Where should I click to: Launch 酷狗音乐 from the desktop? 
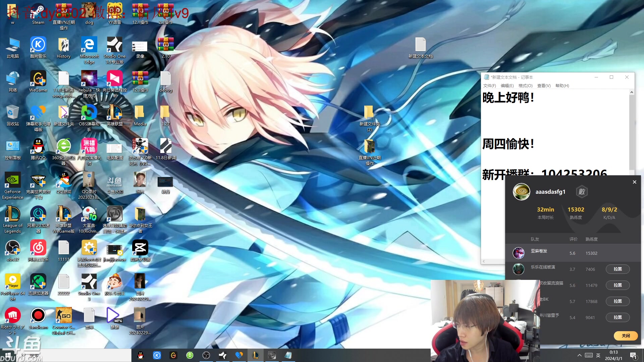tap(38, 47)
